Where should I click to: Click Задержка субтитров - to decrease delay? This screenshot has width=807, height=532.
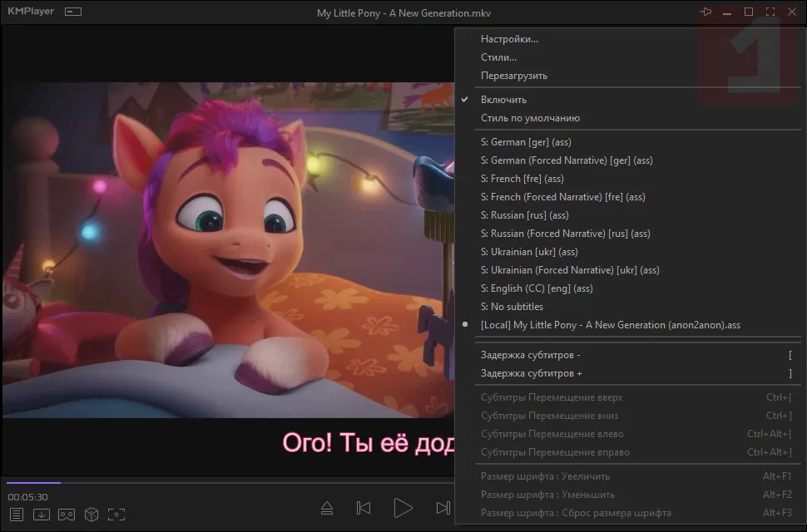coord(628,355)
